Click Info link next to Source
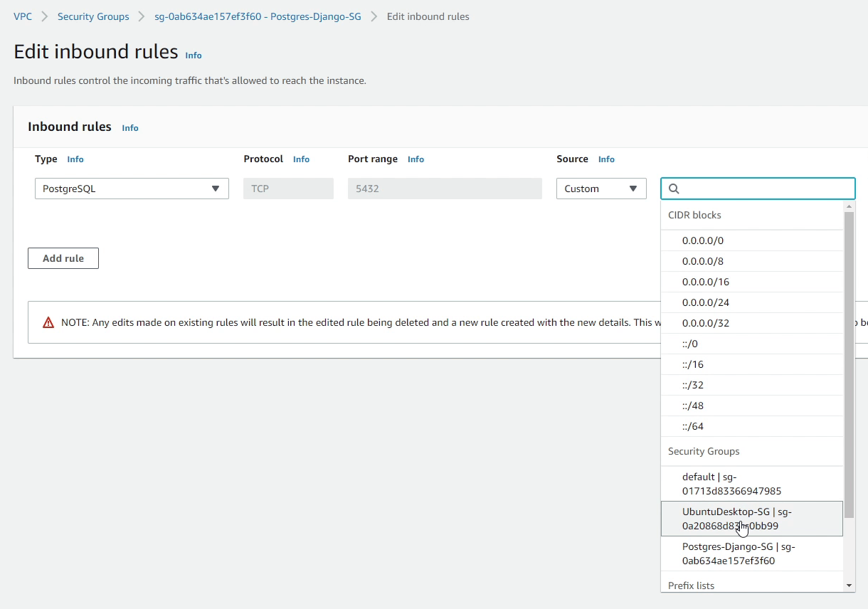Viewport: 868px width, 609px height. [x=606, y=159]
